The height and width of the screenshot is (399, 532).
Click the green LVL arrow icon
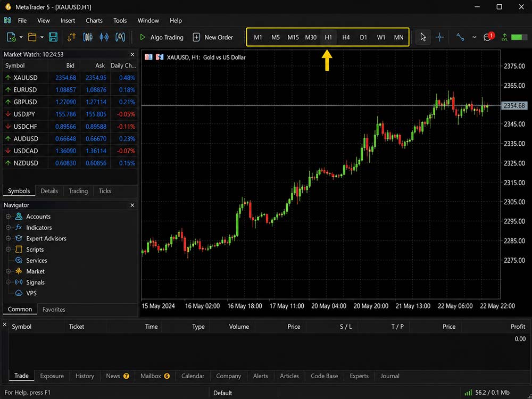coord(504,37)
